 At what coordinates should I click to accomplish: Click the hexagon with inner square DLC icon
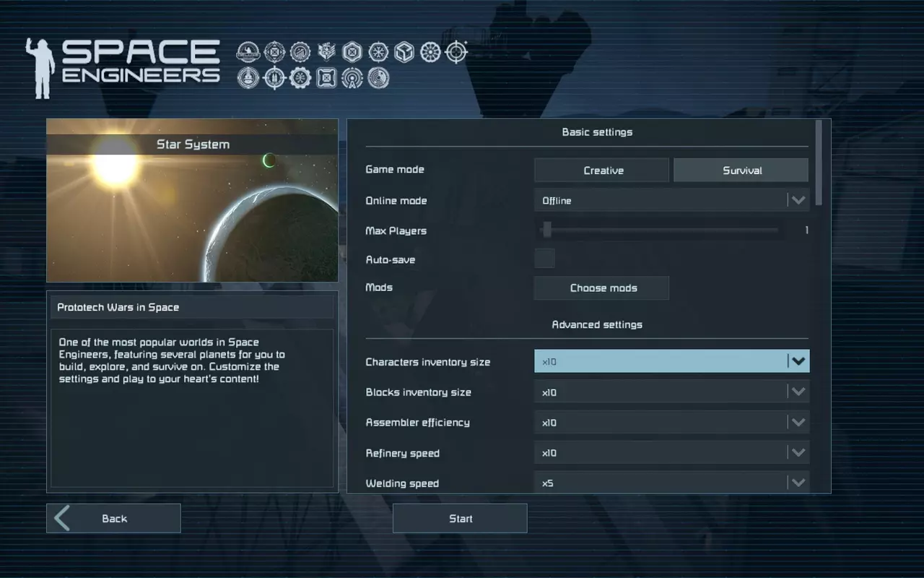[352, 52]
